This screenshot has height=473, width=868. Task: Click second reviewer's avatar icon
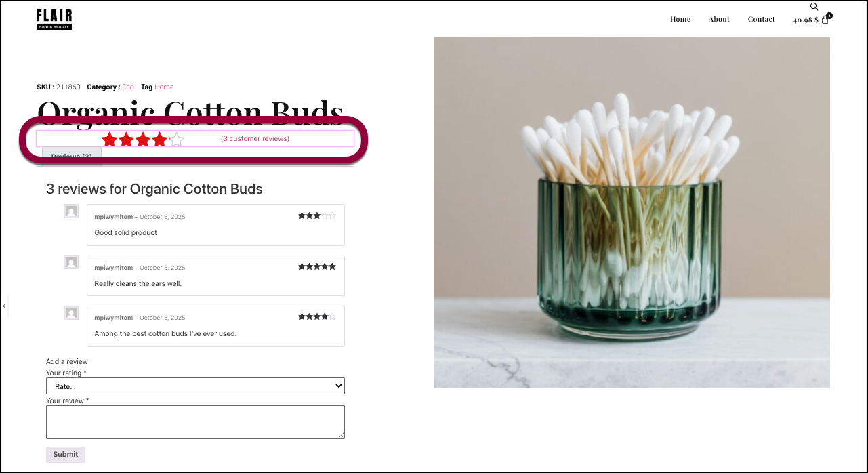pyautogui.click(x=71, y=262)
